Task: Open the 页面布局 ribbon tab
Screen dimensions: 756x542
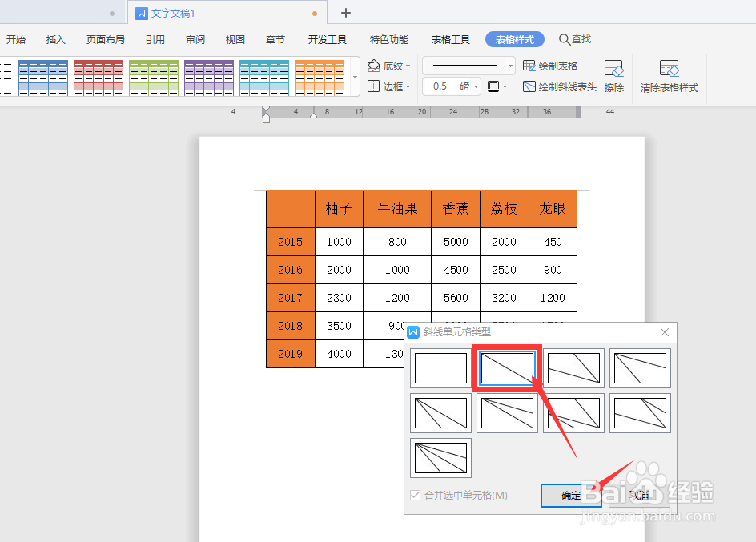Action: click(x=105, y=39)
